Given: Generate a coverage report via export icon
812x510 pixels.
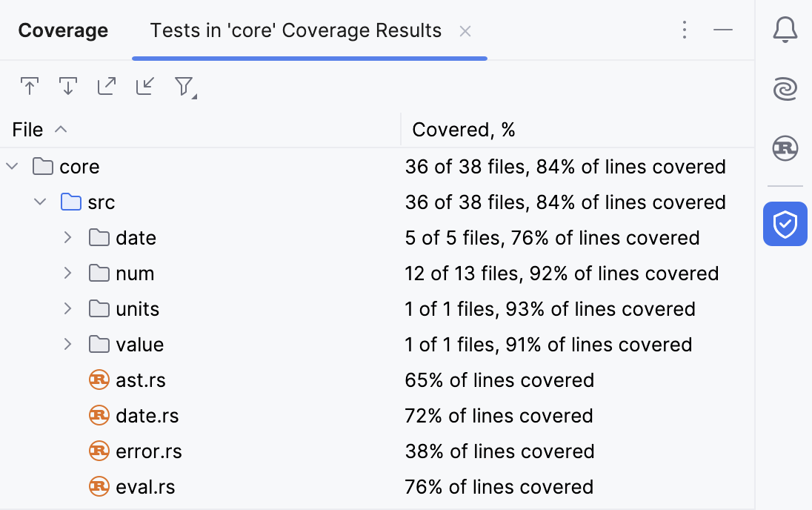Looking at the screenshot, I should 107,86.
